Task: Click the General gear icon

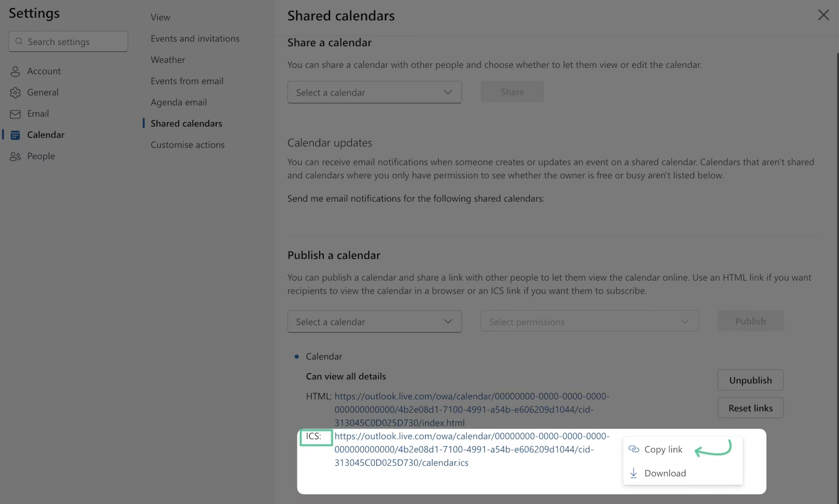Action: click(x=15, y=93)
